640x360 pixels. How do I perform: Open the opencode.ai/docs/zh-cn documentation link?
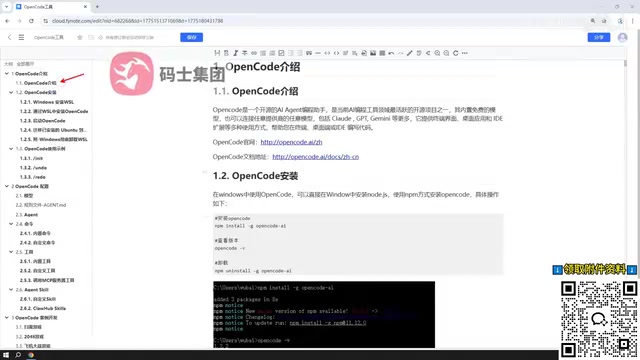[x=316, y=157]
